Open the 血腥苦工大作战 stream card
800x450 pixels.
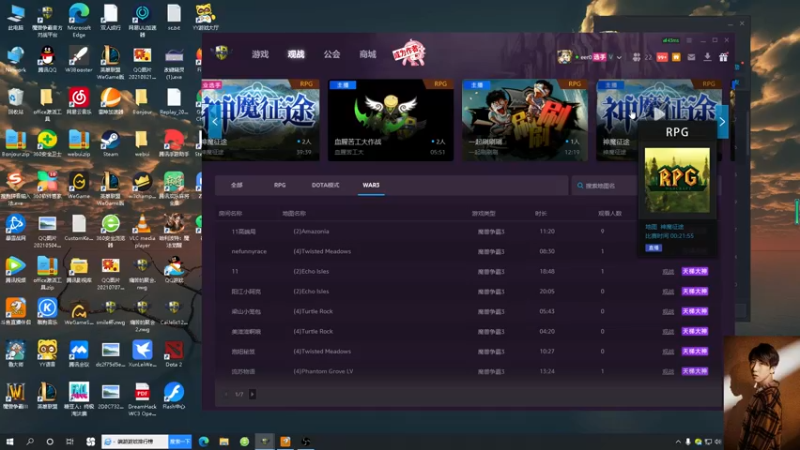(x=390, y=120)
